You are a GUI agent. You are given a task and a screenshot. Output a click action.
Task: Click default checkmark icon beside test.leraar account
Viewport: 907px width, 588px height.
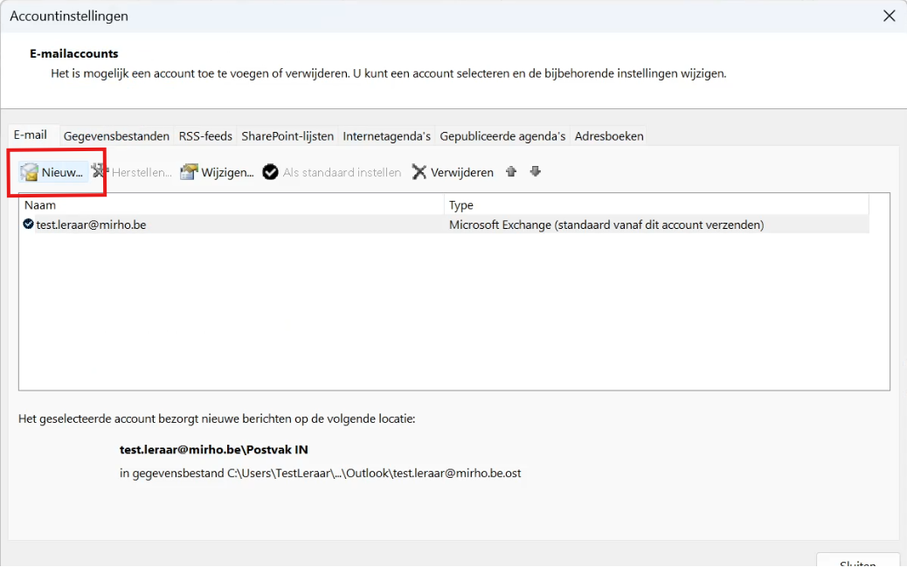(28, 225)
